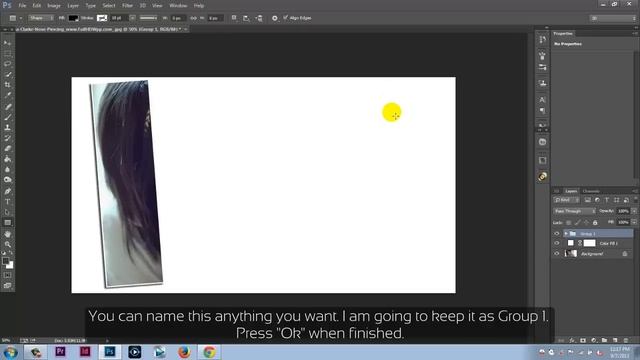
Task: Open Firefox from the taskbar
Action: click(184, 352)
